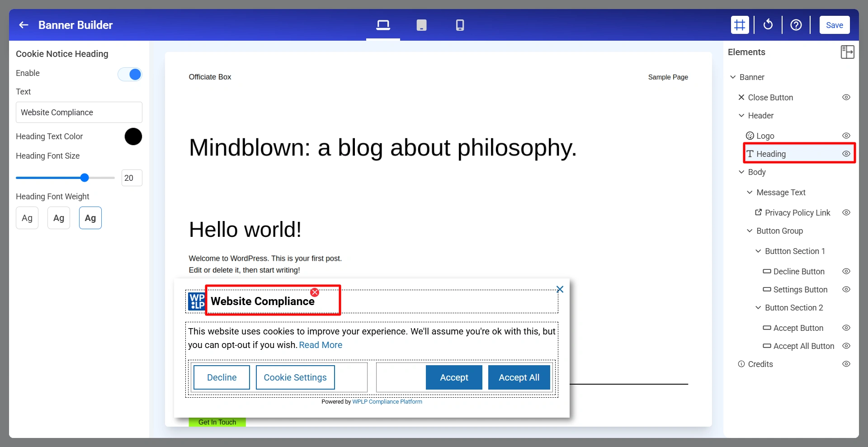Open the Read More link
This screenshot has width=868, height=447.
tap(321, 345)
